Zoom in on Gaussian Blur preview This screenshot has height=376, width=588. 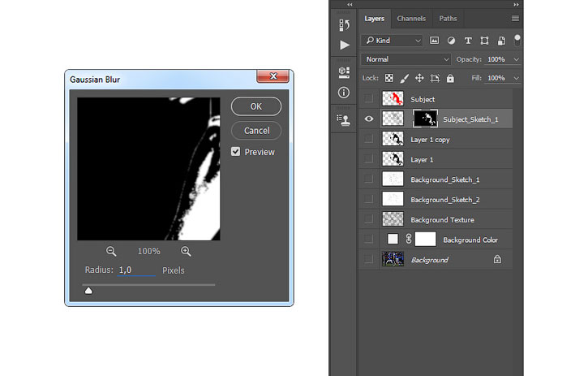(x=186, y=251)
